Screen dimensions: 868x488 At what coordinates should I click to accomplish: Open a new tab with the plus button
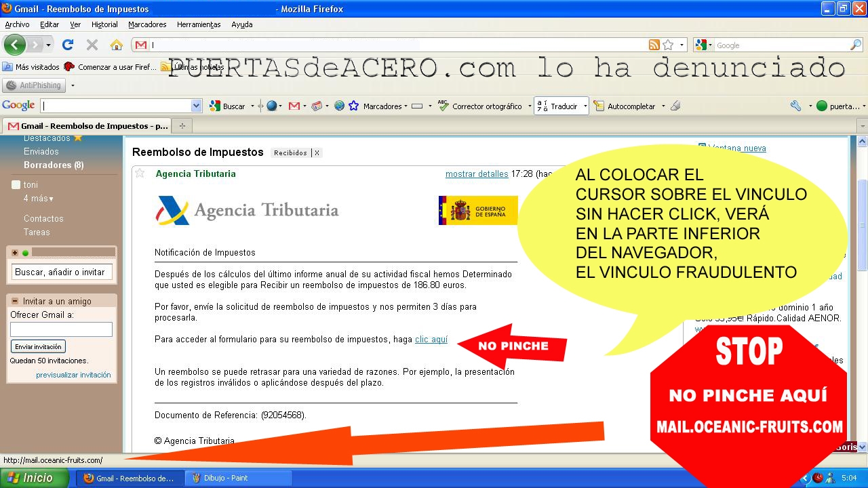point(182,126)
